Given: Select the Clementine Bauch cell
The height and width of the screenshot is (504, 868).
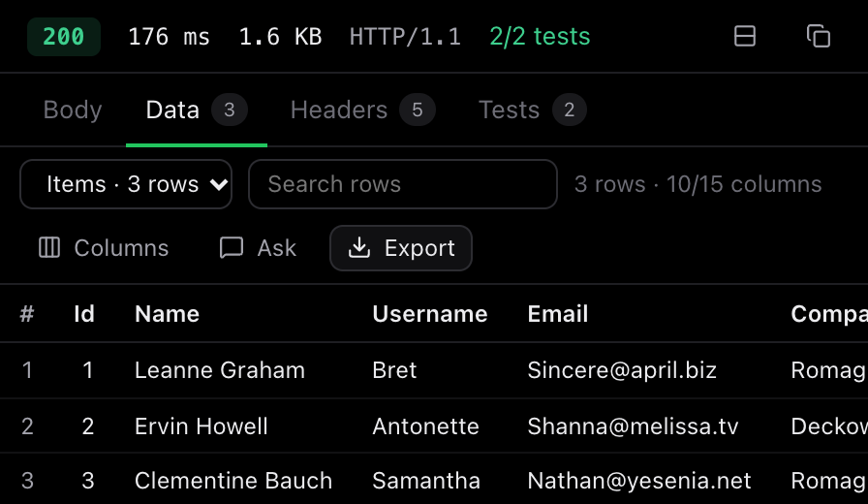Looking at the screenshot, I should 233,480.
